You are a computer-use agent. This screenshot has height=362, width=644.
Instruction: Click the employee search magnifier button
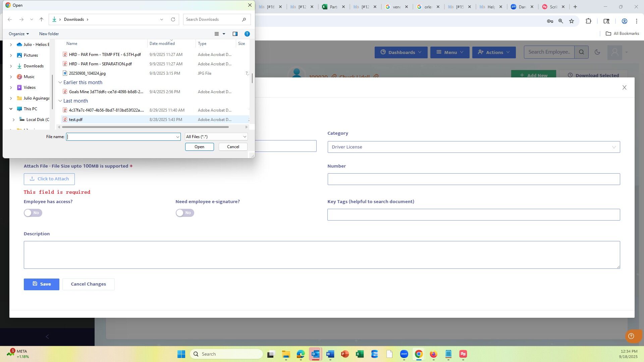click(581, 52)
